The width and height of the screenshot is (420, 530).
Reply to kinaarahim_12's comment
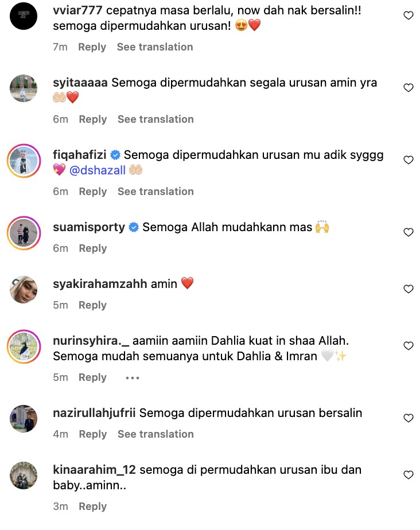(x=92, y=506)
